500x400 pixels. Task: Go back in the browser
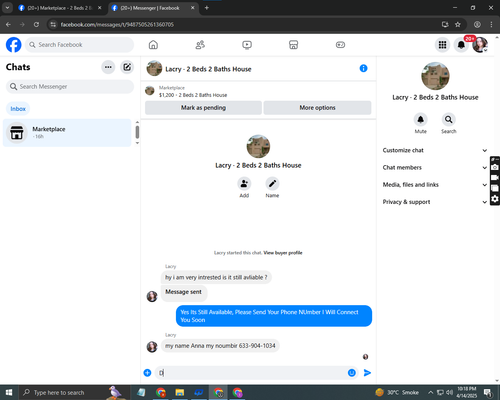pyautogui.click(x=8, y=24)
